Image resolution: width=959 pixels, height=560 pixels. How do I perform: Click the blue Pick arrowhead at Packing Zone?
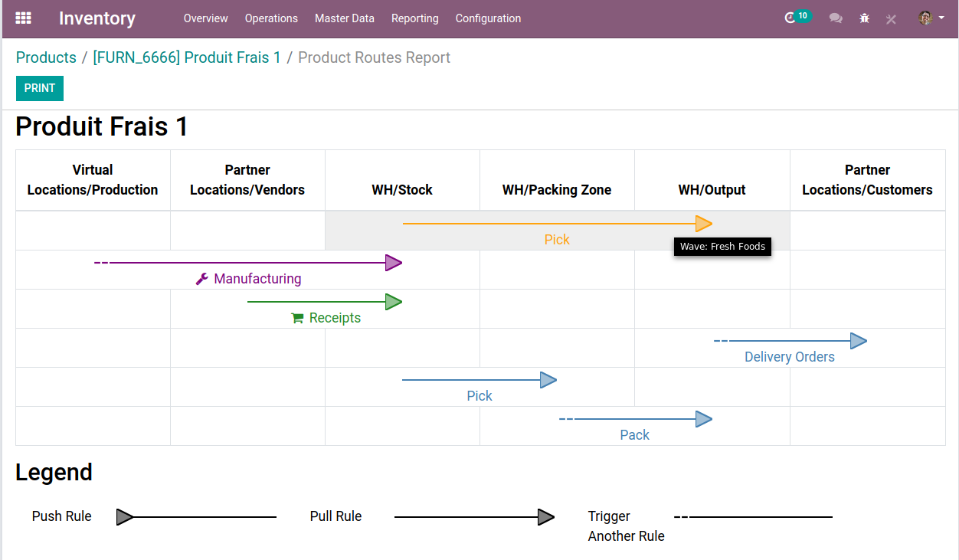(x=548, y=380)
